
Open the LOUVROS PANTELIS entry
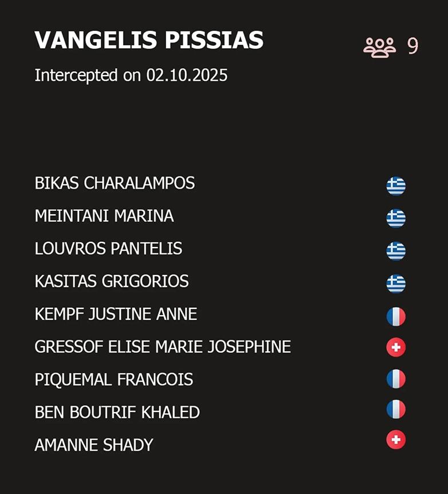[108, 249]
